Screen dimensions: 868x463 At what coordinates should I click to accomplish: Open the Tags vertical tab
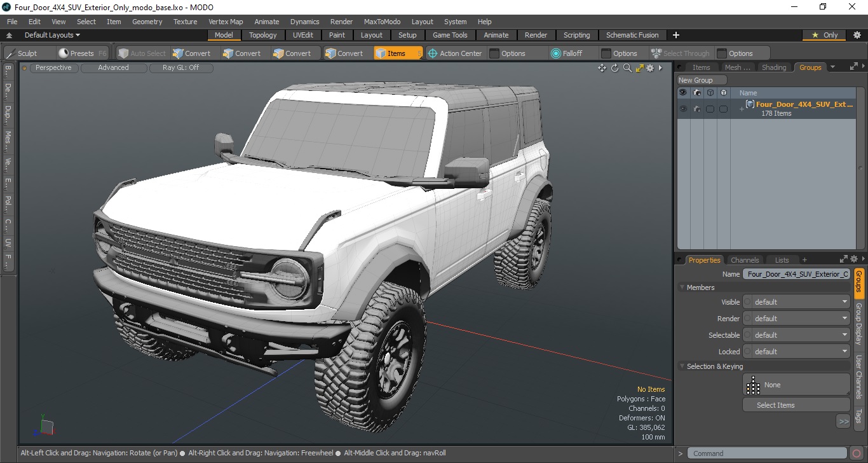tap(858, 416)
